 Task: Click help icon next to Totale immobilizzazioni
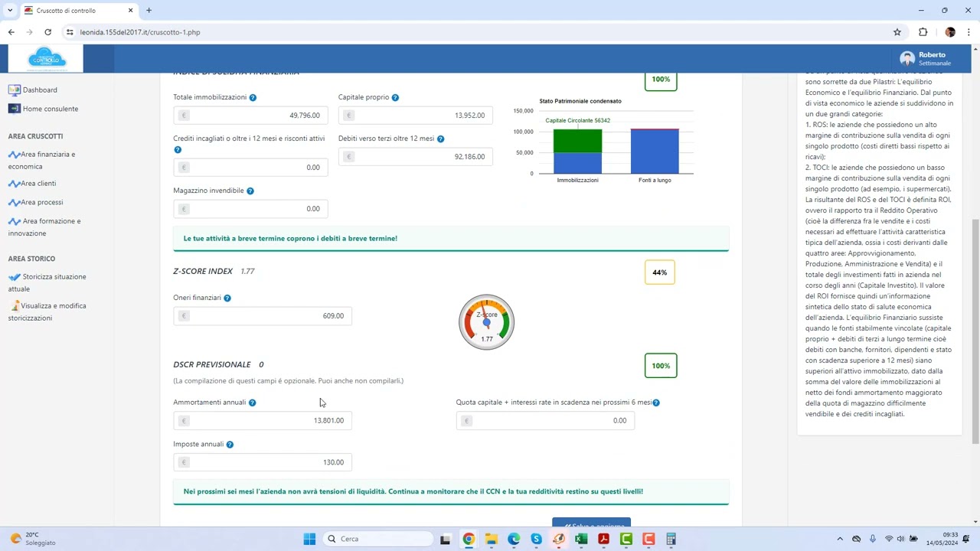(253, 98)
